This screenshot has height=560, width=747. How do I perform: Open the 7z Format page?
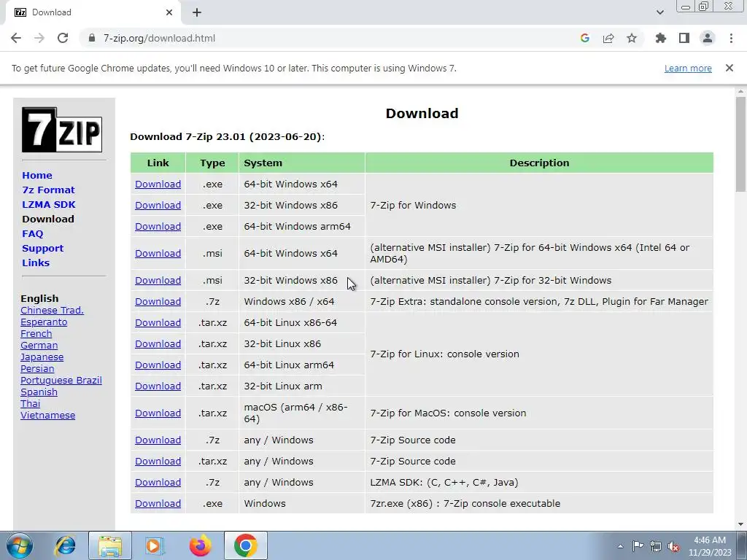coord(49,190)
